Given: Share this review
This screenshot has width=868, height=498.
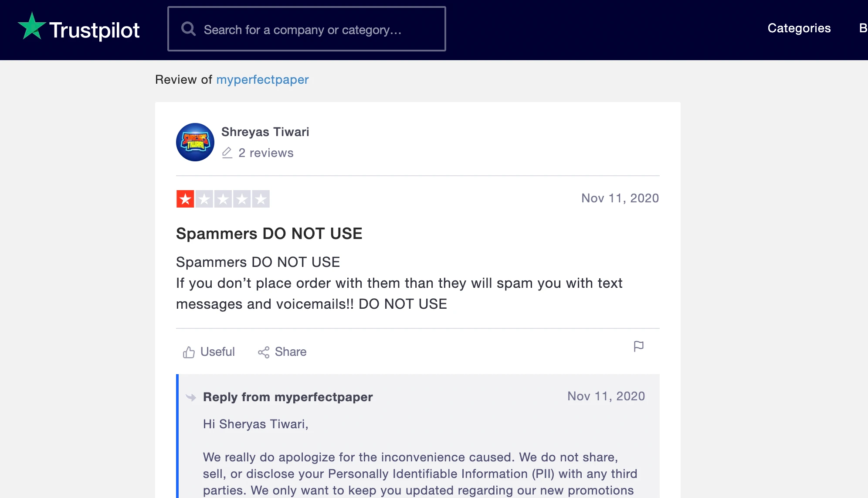Looking at the screenshot, I should coord(291,352).
